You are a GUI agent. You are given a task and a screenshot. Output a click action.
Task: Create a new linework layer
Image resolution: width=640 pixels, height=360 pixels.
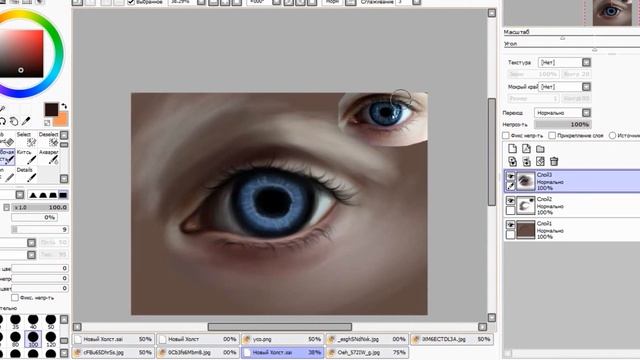526,149
